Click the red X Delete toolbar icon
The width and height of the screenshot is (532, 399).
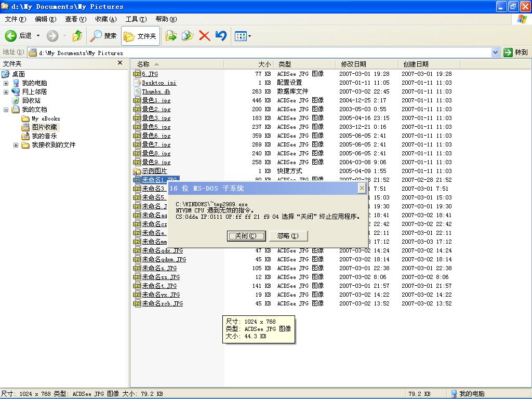204,36
